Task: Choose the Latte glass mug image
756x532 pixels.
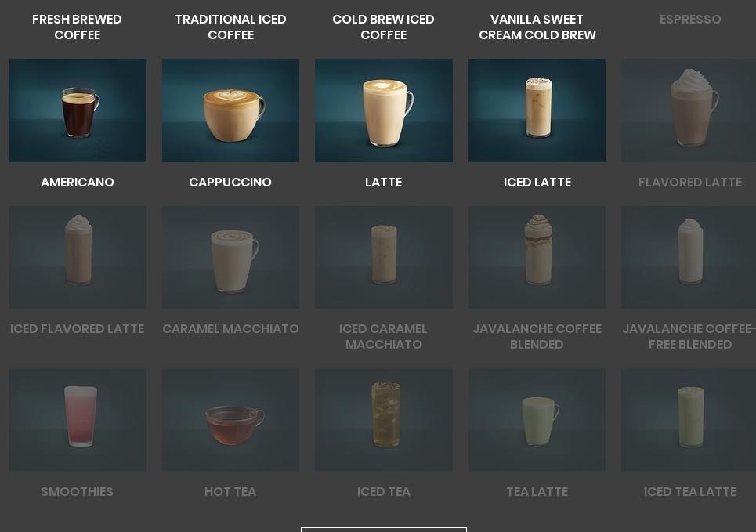Action: [x=384, y=110]
